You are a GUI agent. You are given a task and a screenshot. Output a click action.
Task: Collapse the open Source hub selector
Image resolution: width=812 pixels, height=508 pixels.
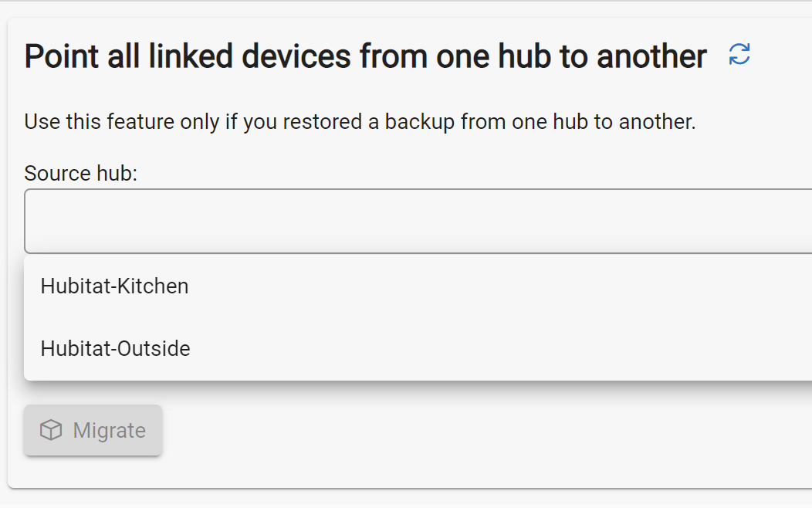(x=417, y=222)
